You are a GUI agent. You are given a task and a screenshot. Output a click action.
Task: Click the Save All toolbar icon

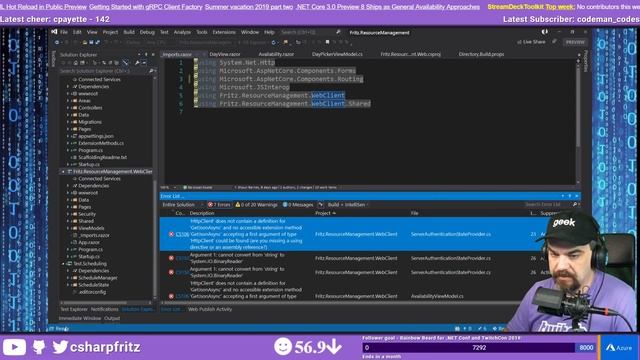[x=98, y=42]
